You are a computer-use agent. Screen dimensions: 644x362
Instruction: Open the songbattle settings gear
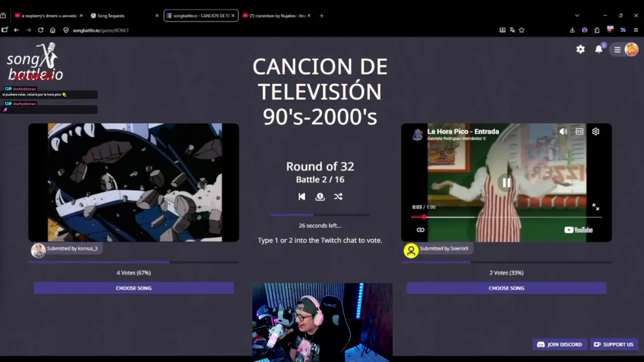point(581,49)
